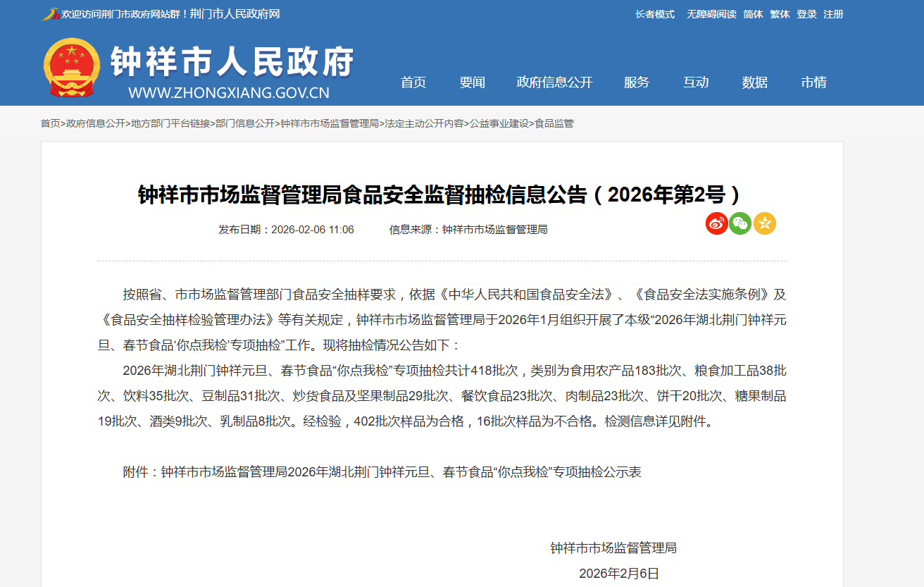Switch to 繁體 traditional Chinese
This screenshot has height=587, width=924.
coord(780,14)
